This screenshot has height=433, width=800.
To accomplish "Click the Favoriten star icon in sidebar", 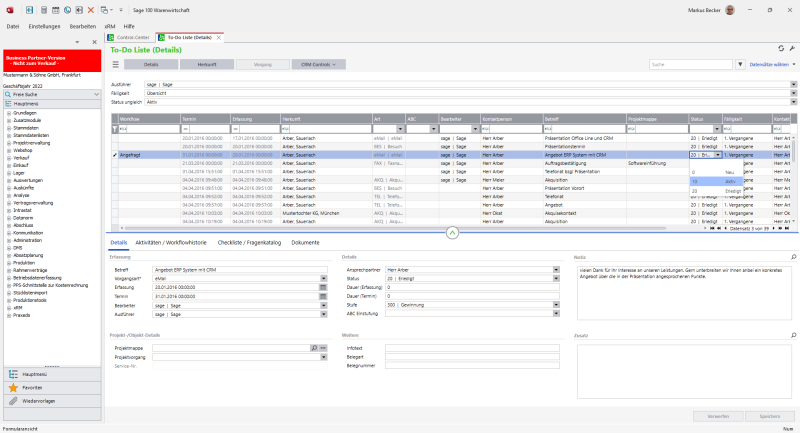I will click(13, 388).
